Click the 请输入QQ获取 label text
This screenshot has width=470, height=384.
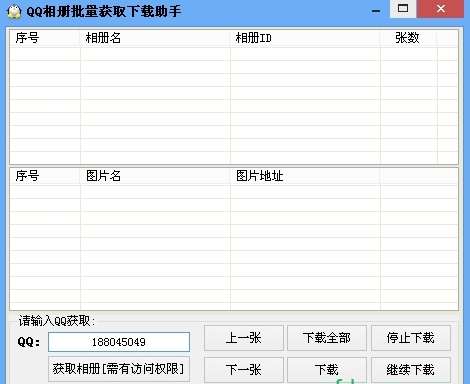click(x=57, y=321)
